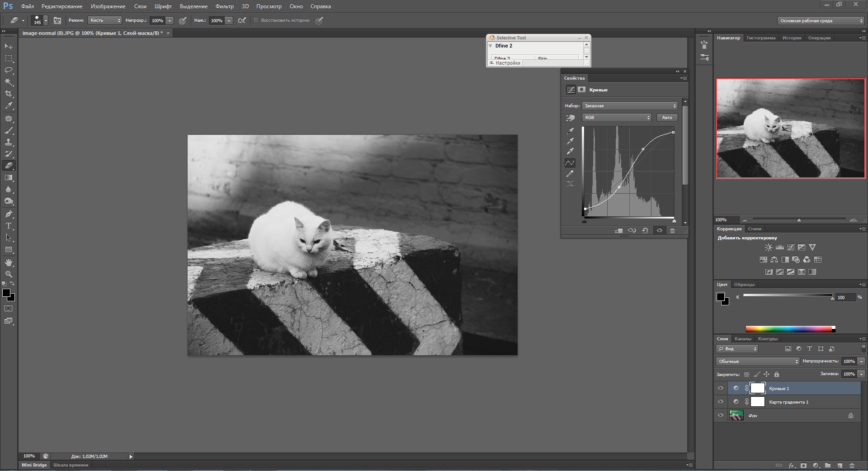Image resolution: width=868 pixels, height=471 pixels.
Task: Enable the Восстановить историю checkbox
Action: click(x=256, y=20)
